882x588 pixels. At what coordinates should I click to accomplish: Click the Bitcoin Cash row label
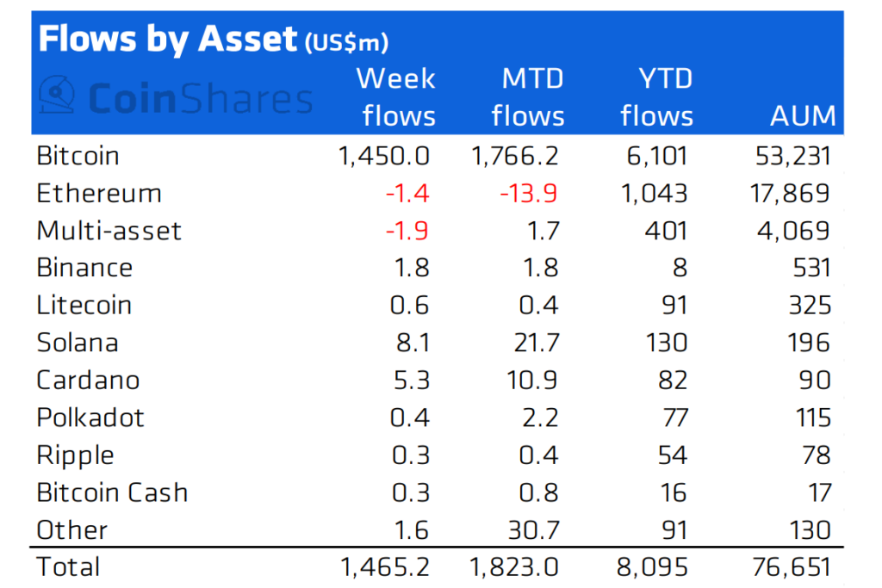tap(112, 492)
